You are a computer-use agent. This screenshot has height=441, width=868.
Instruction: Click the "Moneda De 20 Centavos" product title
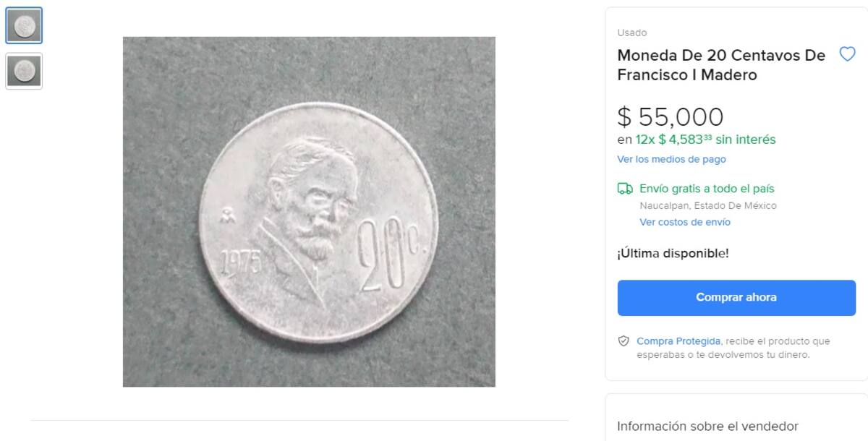click(x=720, y=65)
